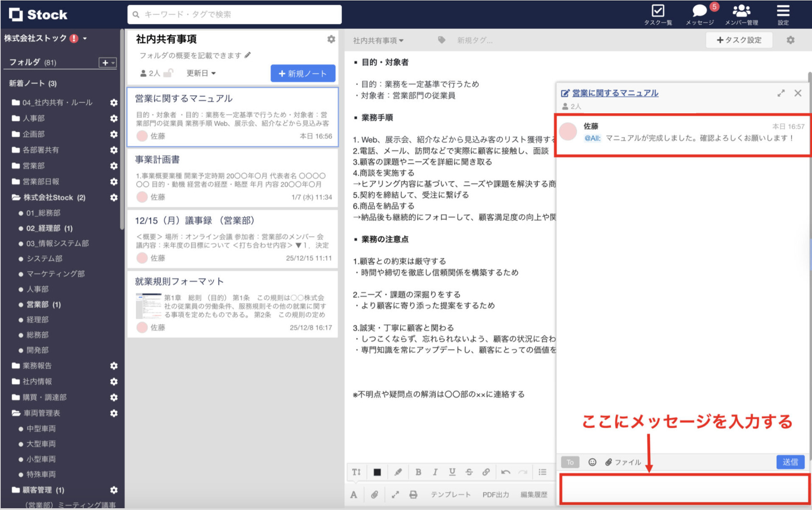
Task: Open the 12/15（月）議事録 note card
Action: tap(233, 239)
